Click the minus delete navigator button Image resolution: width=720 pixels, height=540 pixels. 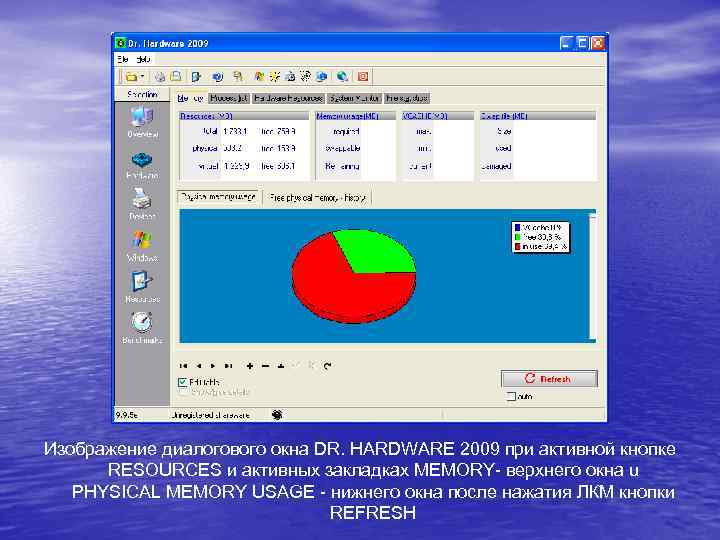265,366
